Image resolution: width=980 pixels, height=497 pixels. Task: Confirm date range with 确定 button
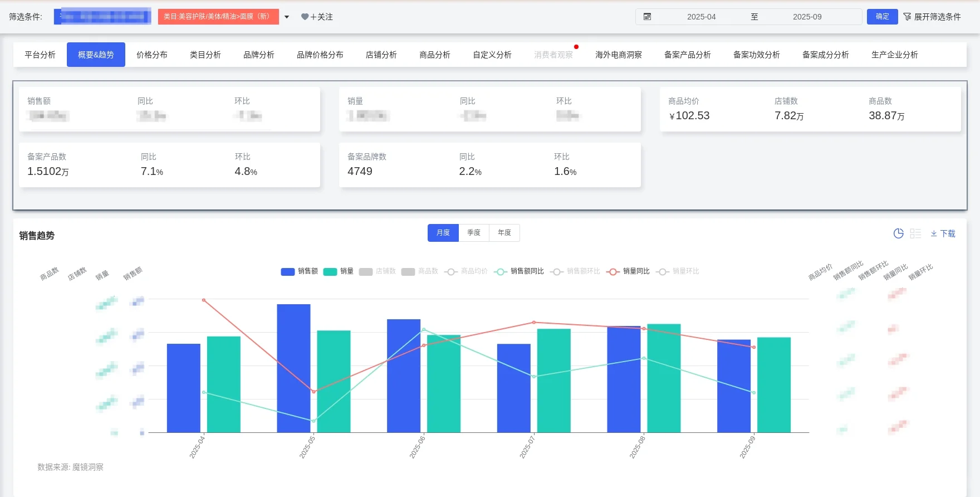(x=883, y=17)
